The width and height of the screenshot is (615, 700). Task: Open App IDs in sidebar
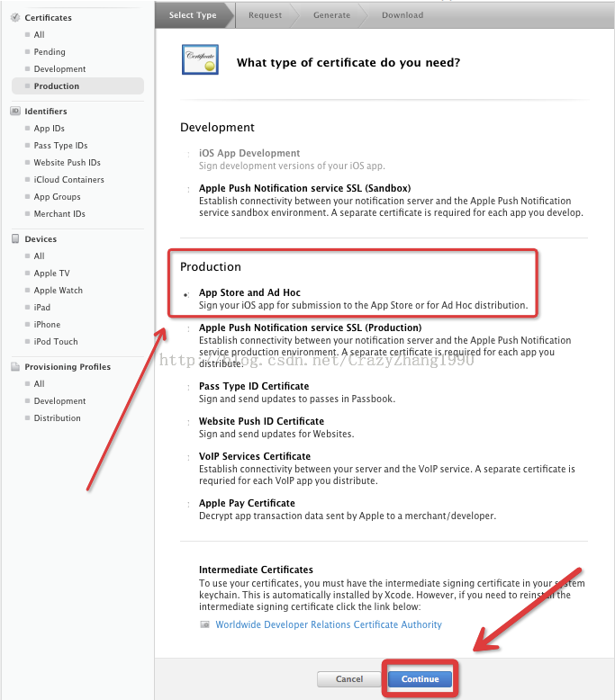(50, 128)
